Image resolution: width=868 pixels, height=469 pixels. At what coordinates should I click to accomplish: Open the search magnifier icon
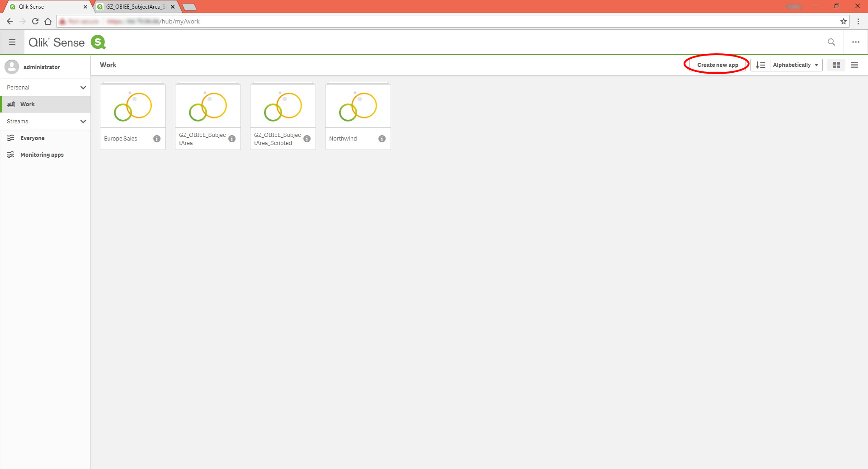tap(831, 42)
